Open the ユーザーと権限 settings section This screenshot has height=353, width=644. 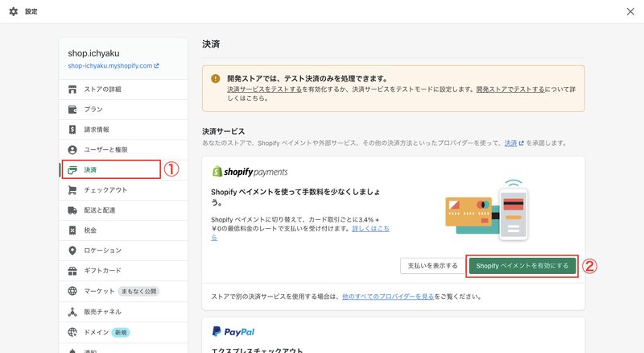coord(123,150)
